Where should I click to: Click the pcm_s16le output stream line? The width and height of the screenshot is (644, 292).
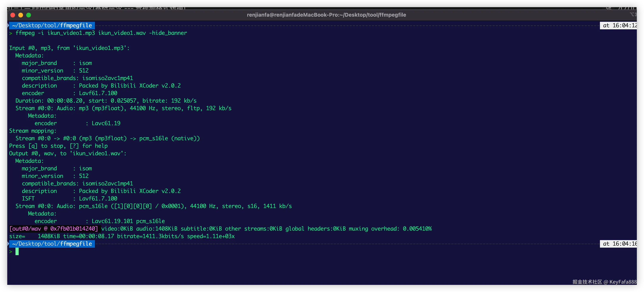pos(153,206)
